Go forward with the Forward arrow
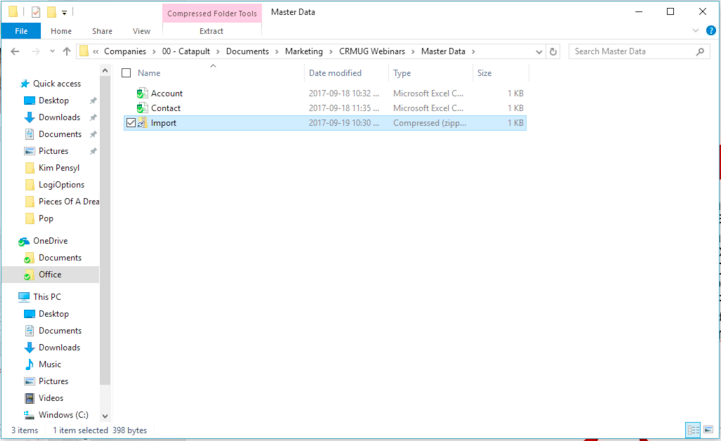The height and width of the screenshot is (441, 721). coord(35,52)
